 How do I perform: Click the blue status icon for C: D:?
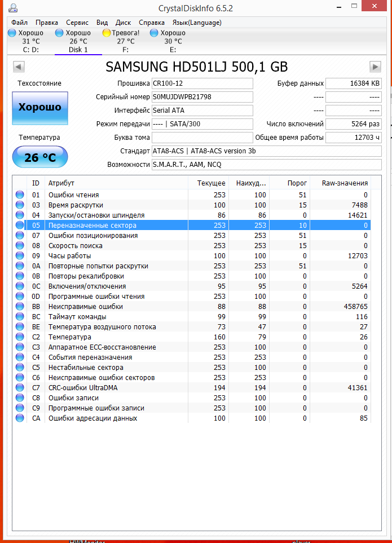(12, 33)
